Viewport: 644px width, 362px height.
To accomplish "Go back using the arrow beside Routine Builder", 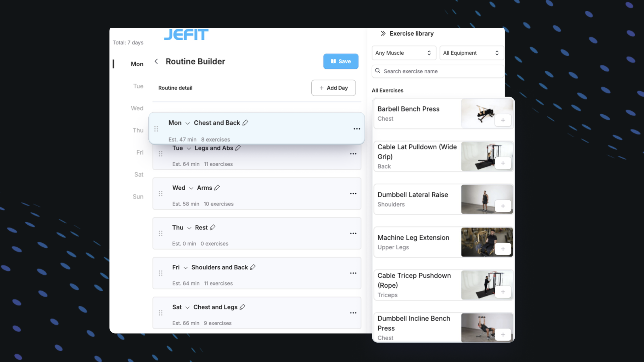I will point(156,61).
